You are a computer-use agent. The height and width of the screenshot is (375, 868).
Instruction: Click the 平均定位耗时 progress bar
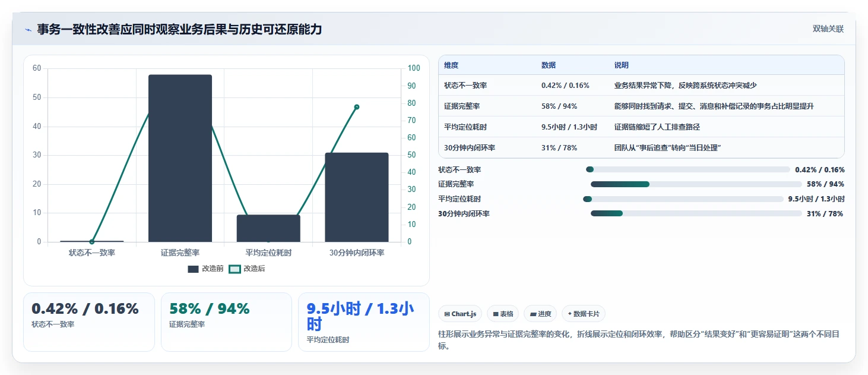pyautogui.click(x=683, y=199)
